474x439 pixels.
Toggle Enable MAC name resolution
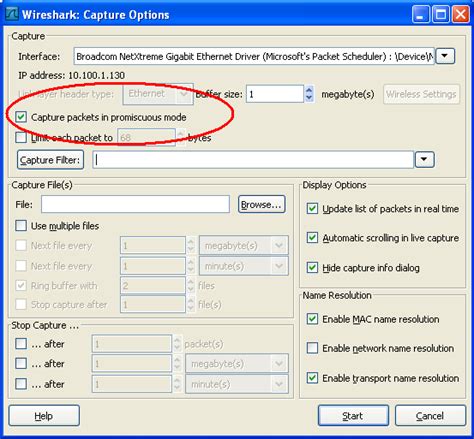point(312,319)
